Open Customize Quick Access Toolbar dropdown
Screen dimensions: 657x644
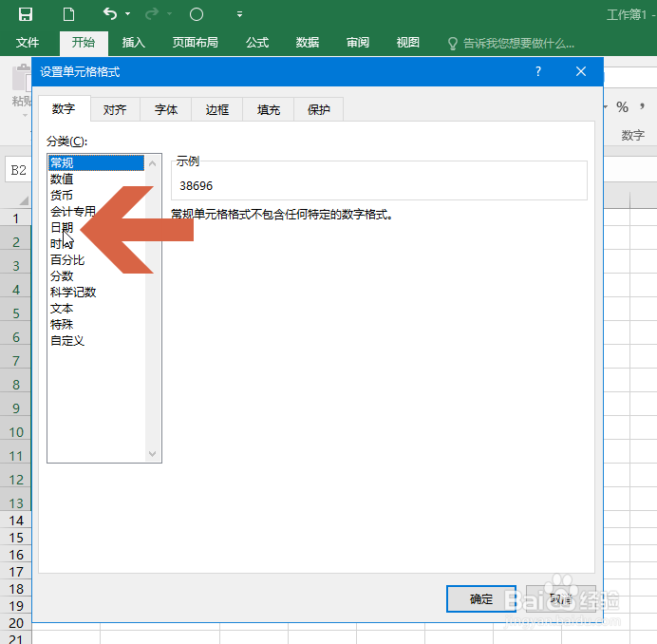(x=239, y=14)
